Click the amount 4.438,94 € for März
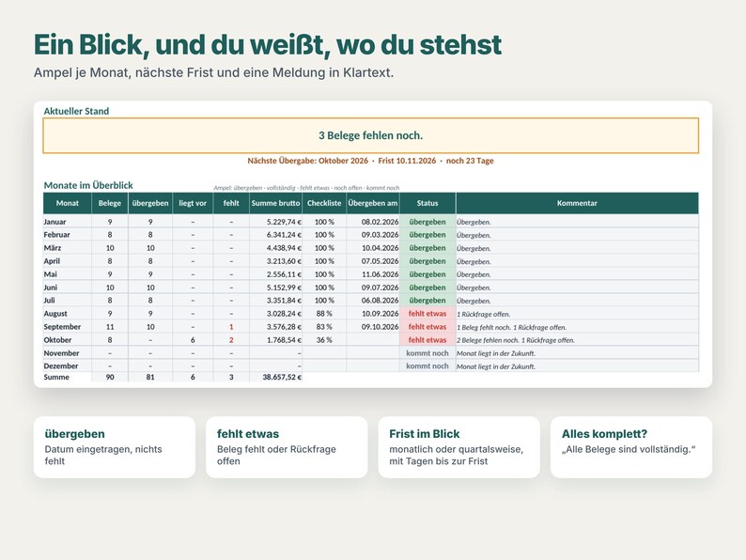The height and width of the screenshot is (560, 746). click(284, 248)
